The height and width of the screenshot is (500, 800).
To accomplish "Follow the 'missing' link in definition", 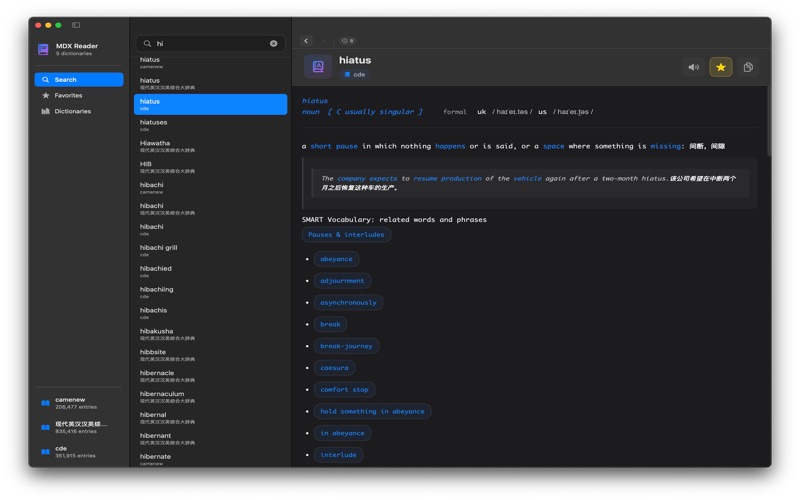I will (x=665, y=146).
